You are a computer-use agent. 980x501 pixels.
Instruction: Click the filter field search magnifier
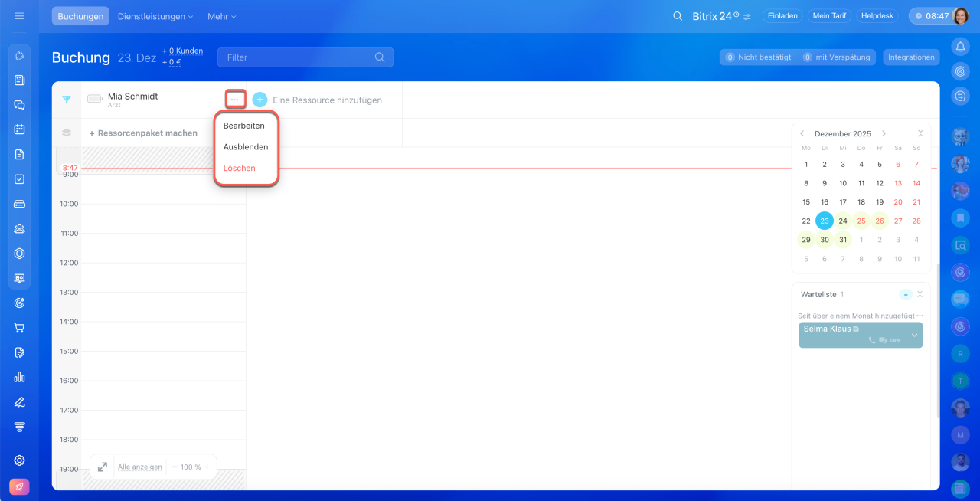click(x=380, y=57)
